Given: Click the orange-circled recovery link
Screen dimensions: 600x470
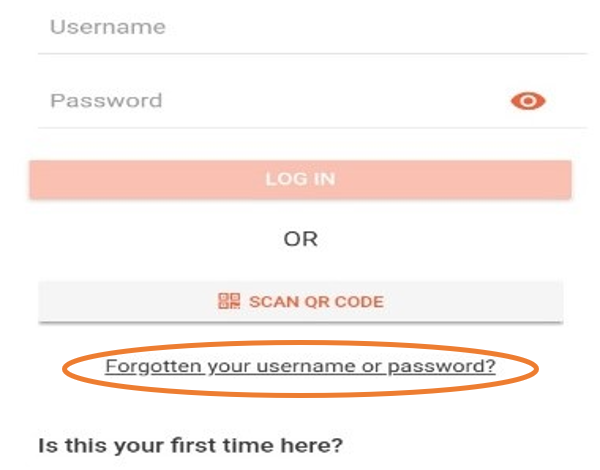Looking at the screenshot, I should click(300, 366).
